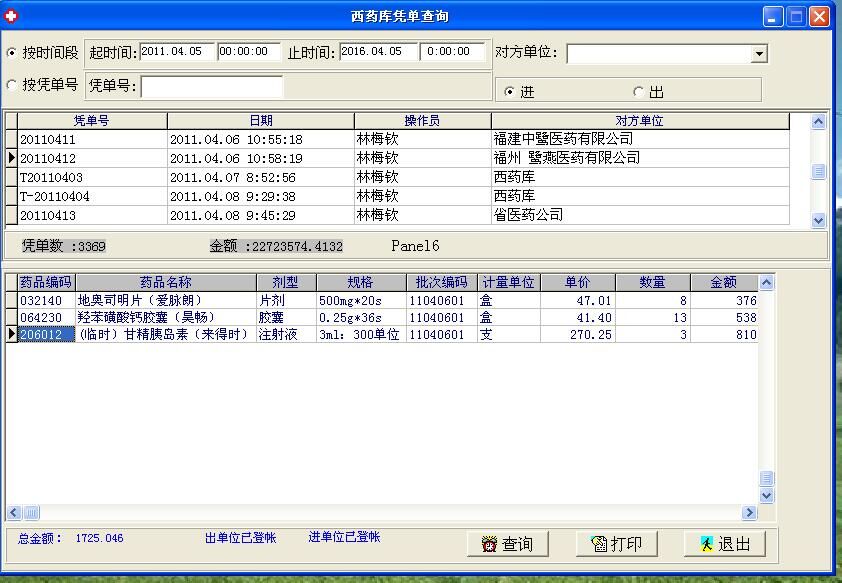The width and height of the screenshot is (842, 583).
Task: Click the drug table vertical scrollbar thumb
Action: 766,478
